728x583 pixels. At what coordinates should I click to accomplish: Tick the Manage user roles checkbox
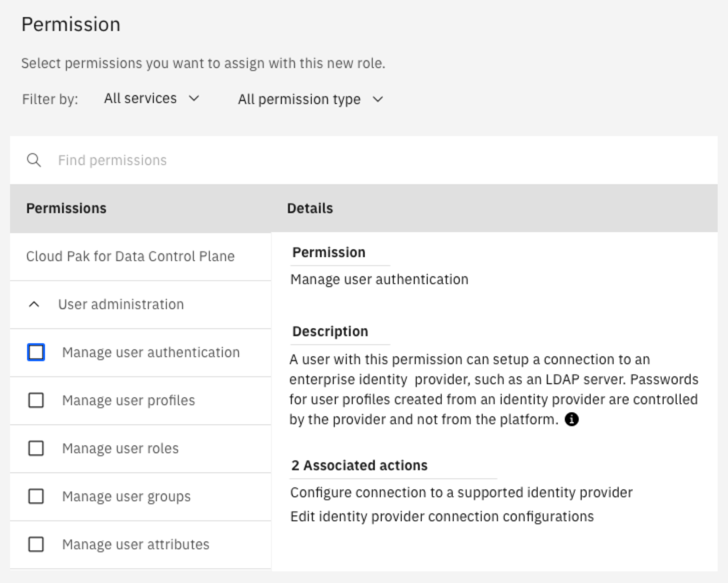(36, 448)
